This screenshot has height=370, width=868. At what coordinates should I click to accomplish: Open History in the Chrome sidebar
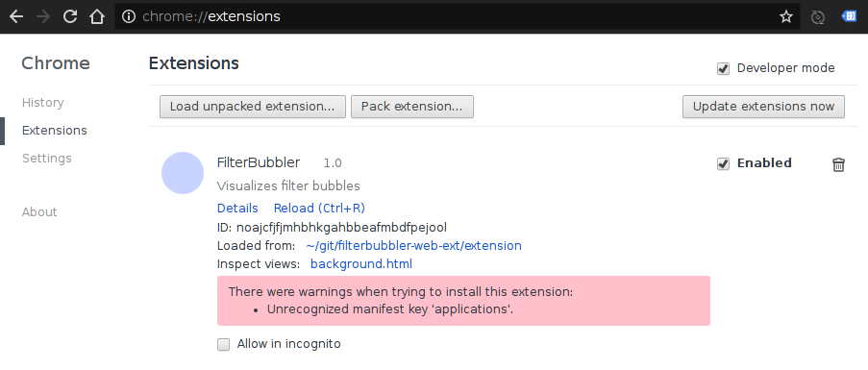tap(42, 102)
